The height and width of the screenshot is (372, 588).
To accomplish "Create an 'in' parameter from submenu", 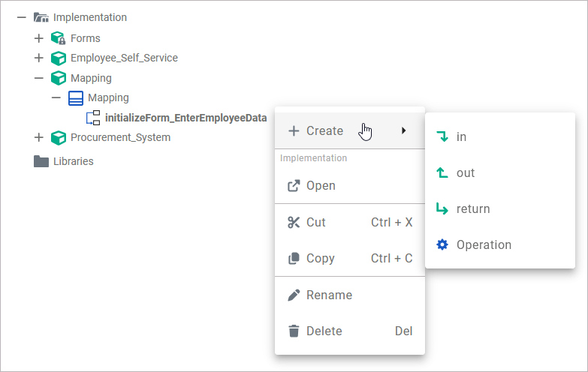I will (x=461, y=136).
